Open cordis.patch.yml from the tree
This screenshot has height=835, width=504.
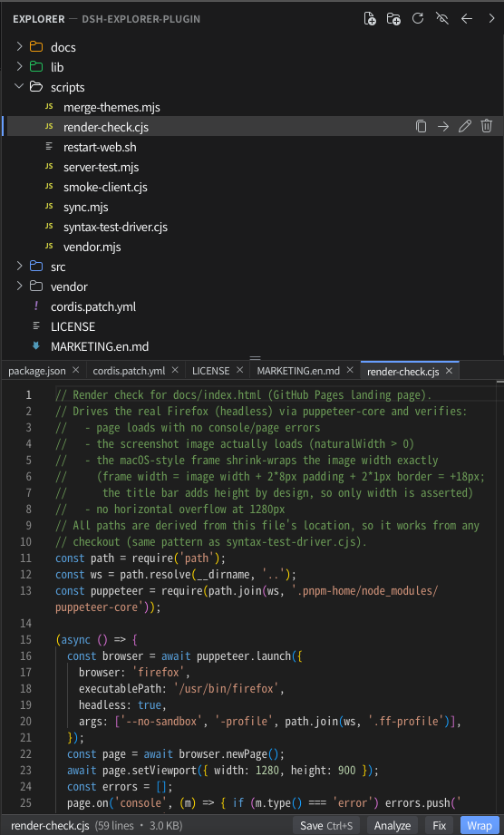point(93,306)
